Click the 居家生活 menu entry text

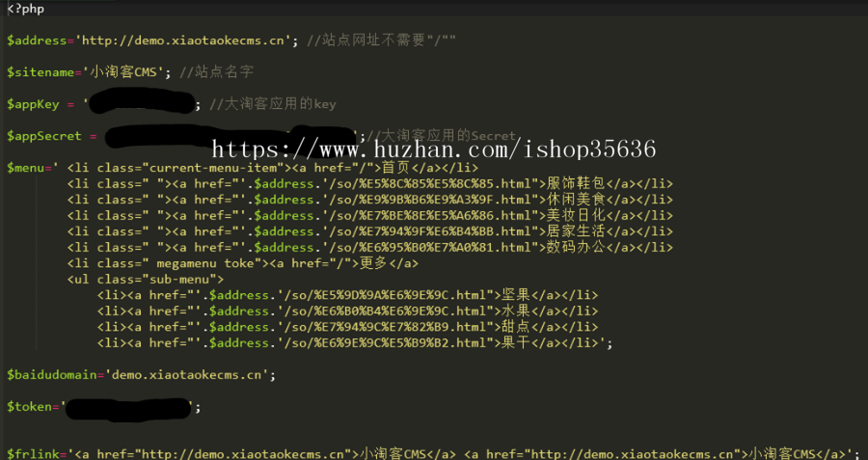[574, 232]
